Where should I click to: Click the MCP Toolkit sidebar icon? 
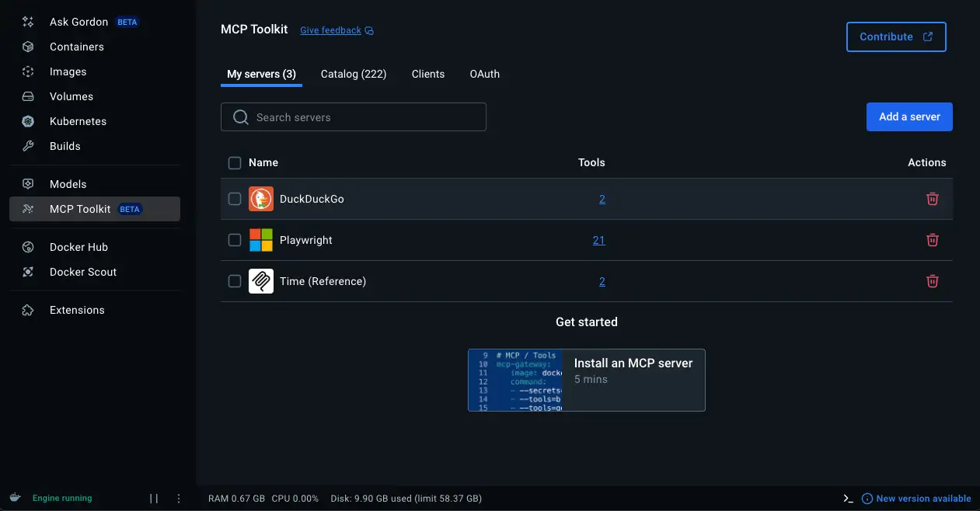coord(28,209)
